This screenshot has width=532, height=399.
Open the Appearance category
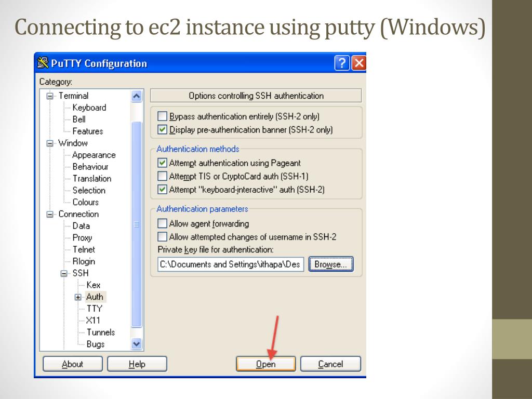pos(94,155)
